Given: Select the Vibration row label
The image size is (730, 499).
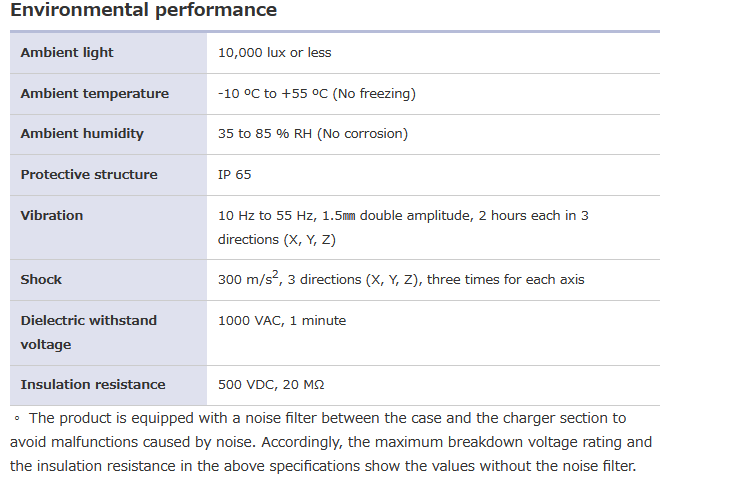Looking at the screenshot, I should click(x=52, y=216).
